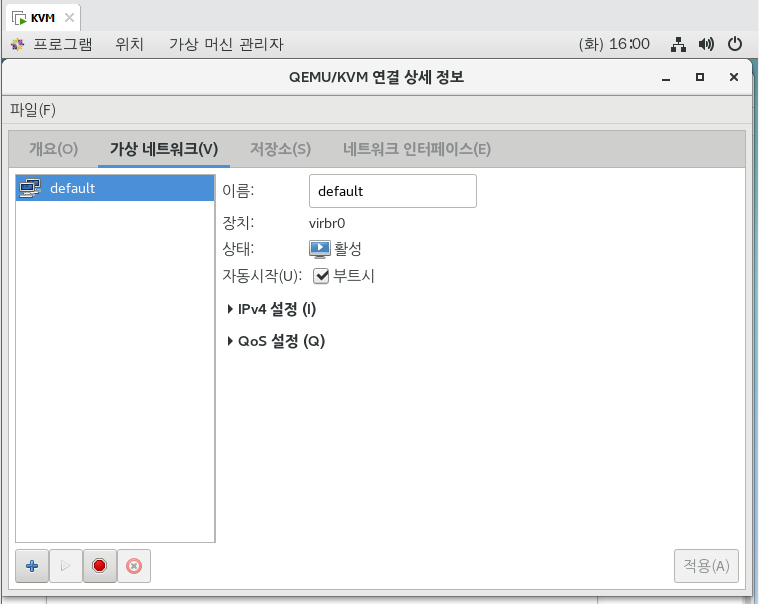
Task: Close the KVM tab with its X
Action: [69, 18]
